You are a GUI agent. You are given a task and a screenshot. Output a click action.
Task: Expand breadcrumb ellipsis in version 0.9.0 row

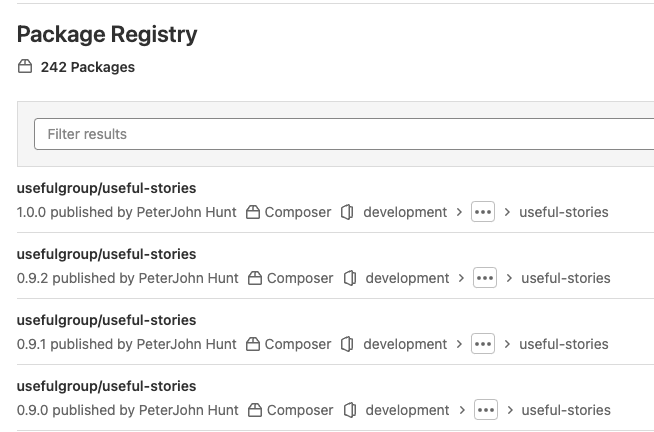click(486, 410)
